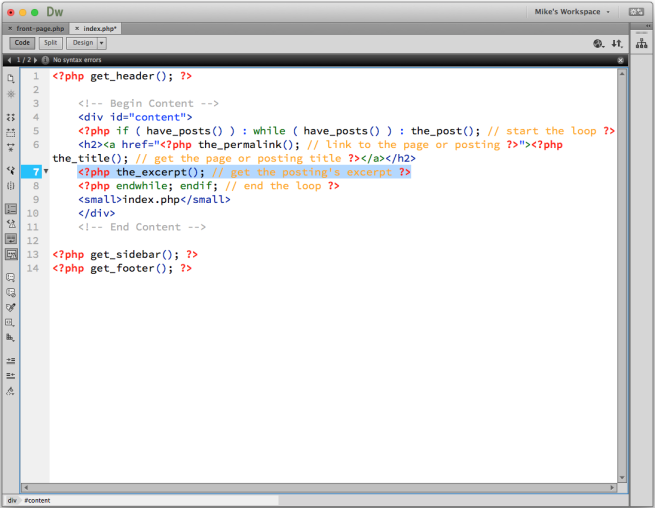Click the small index.php text on line 9
Screen dimensions: 655x508
(151, 200)
